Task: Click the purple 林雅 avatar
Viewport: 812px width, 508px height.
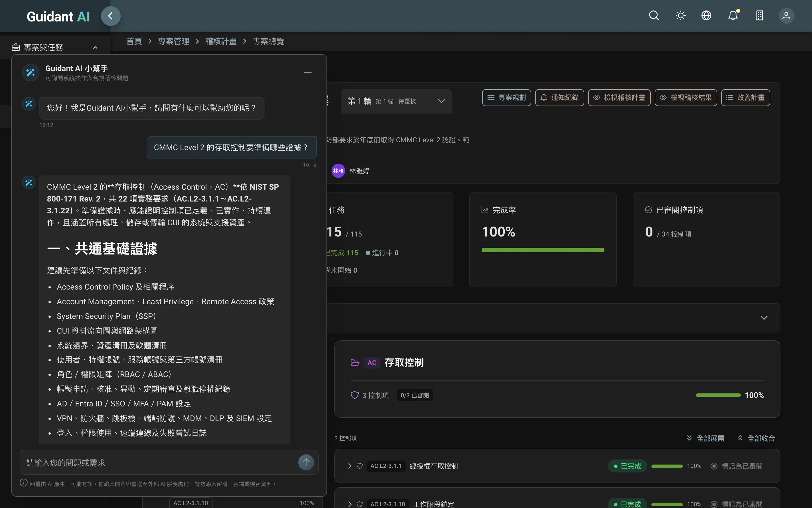Action: click(x=338, y=171)
